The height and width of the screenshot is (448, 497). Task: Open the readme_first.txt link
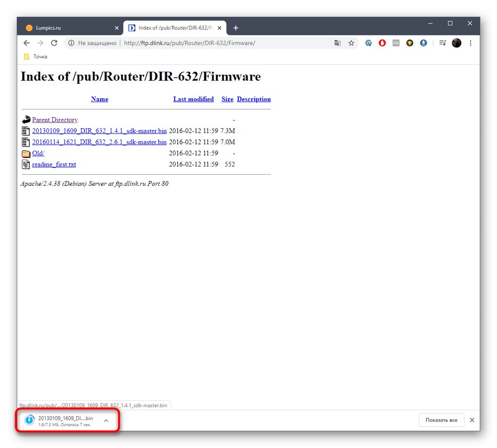tap(54, 164)
